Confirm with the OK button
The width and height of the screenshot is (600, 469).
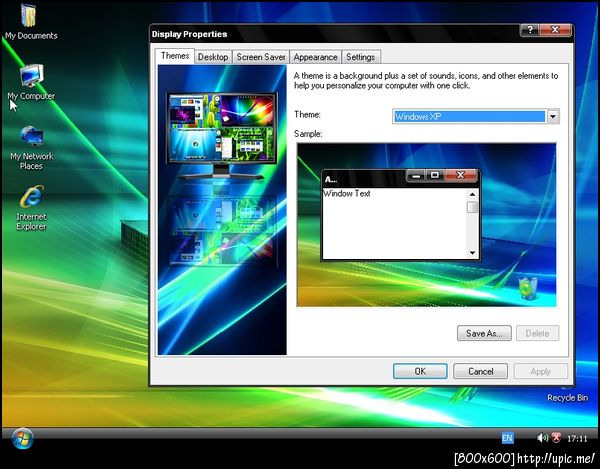point(420,371)
